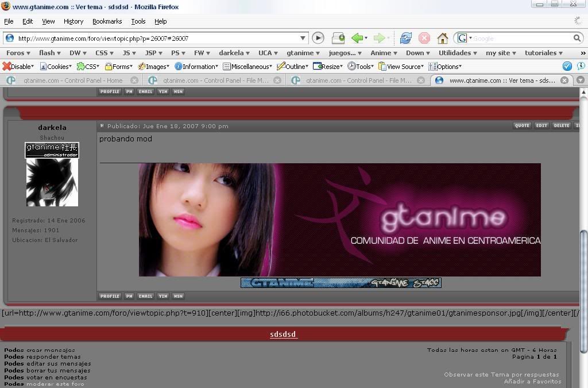Click the small GTANIME STAFF signature banner
The height and width of the screenshot is (388, 588).
click(x=341, y=283)
